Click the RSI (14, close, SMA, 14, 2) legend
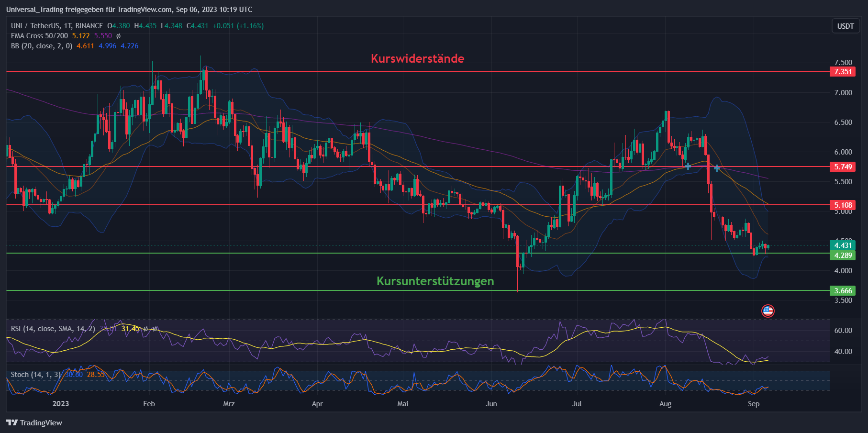Image resolution: width=868 pixels, height=433 pixels. click(x=53, y=329)
